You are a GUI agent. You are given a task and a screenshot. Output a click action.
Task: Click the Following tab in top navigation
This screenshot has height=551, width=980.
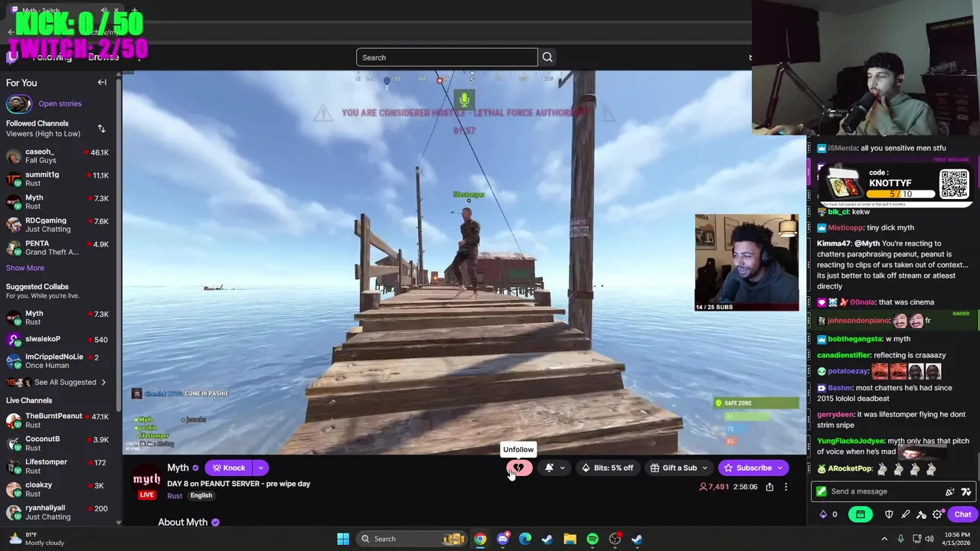click(x=52, y=57)
